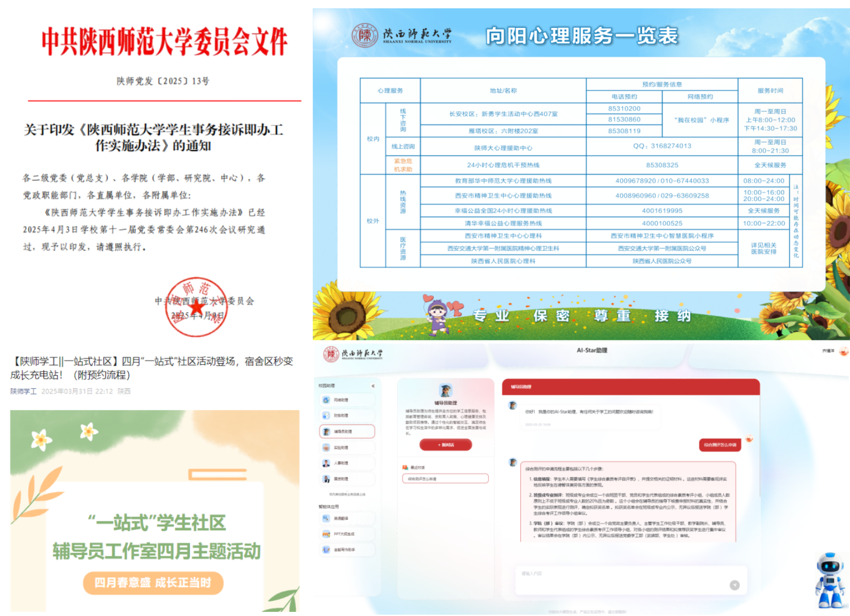Launch the 全能写作助手 writing app
This screenshot has height=616, width=850.
click(326, 550)
